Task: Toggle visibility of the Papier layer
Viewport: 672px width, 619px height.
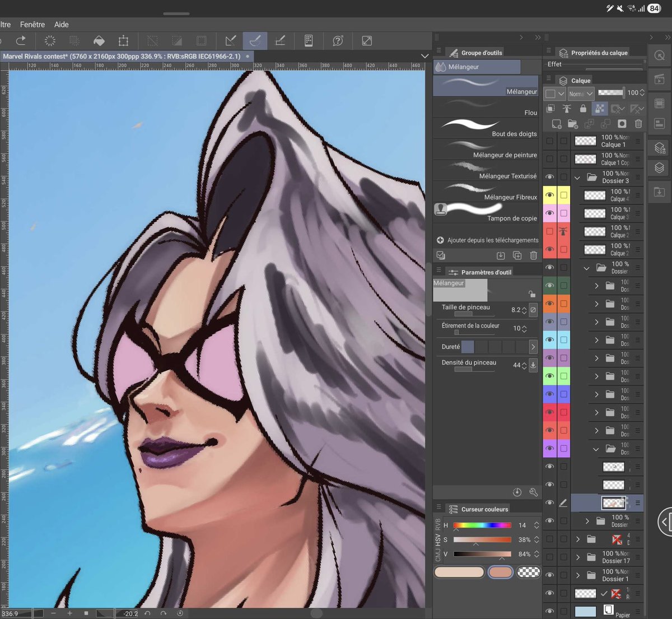Action: tap(549, 611)
